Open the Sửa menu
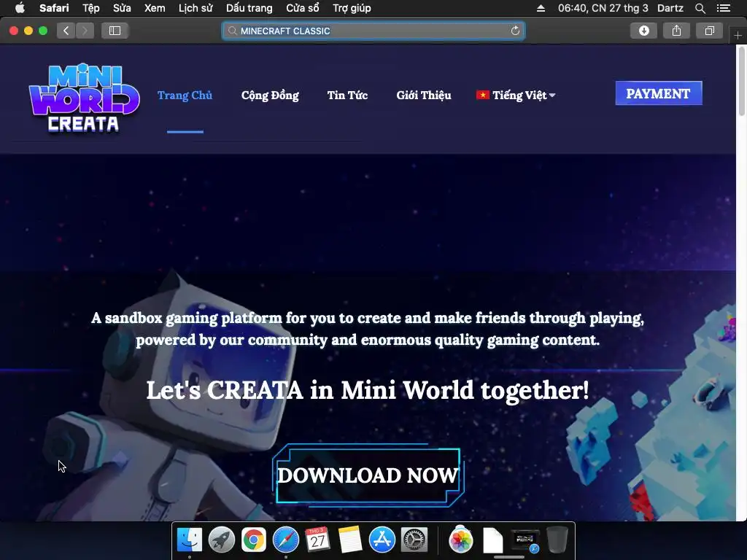This screenshot has height=560, width=747. click(x=122, y=8)
